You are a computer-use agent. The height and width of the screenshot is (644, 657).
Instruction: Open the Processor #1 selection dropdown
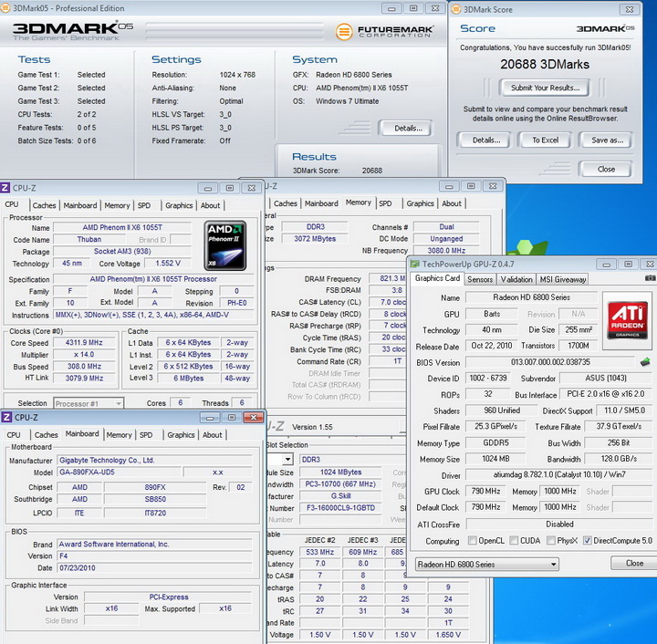89,403
